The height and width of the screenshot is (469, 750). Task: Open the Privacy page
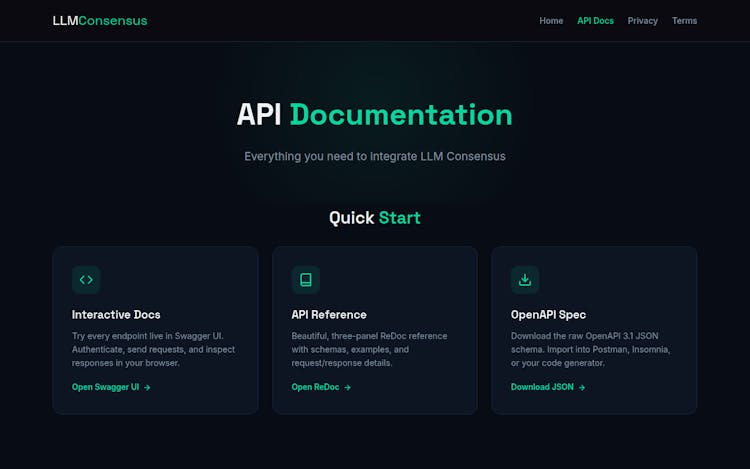tap(643, 21)
